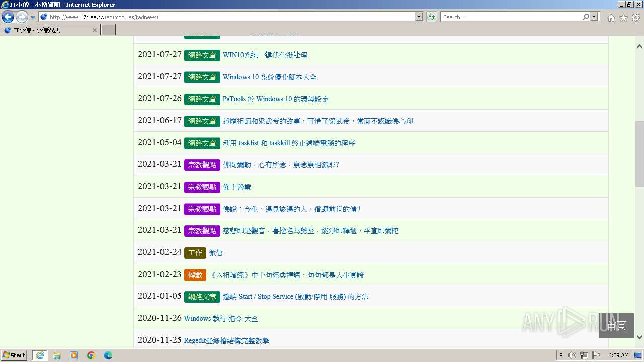This screenshot has height=362, width=644.
Task: Open Favorites star icon
Action: coord(623,18)
